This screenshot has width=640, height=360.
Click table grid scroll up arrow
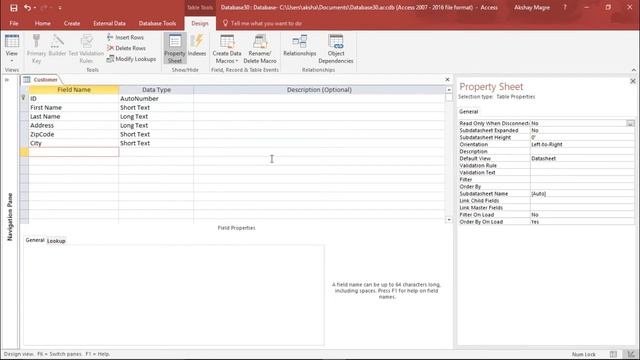449,89
